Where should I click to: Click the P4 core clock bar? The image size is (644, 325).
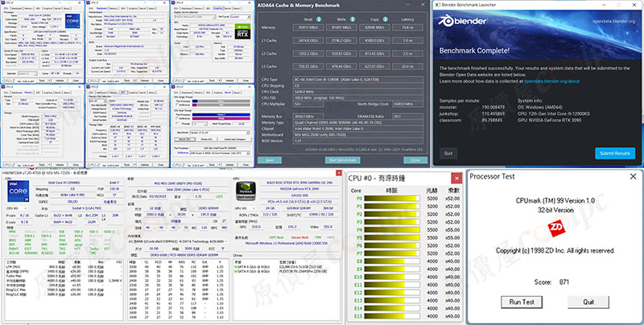click(x=392, y=230)
